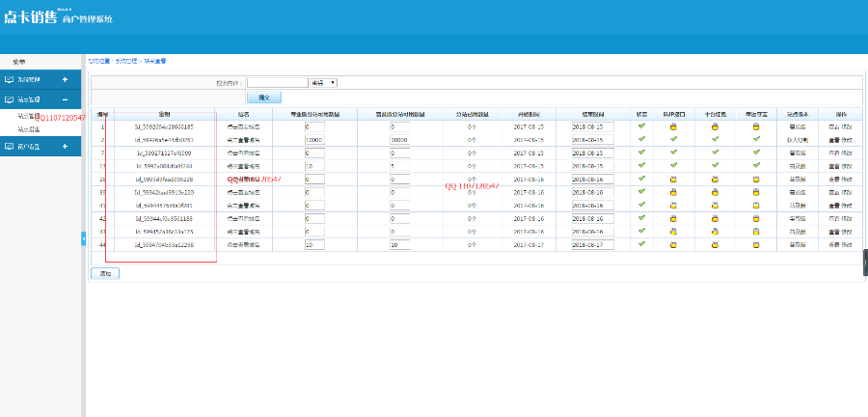Click the end date field in row 1
The image size is (868, 417).
click(x=593, y=126)
